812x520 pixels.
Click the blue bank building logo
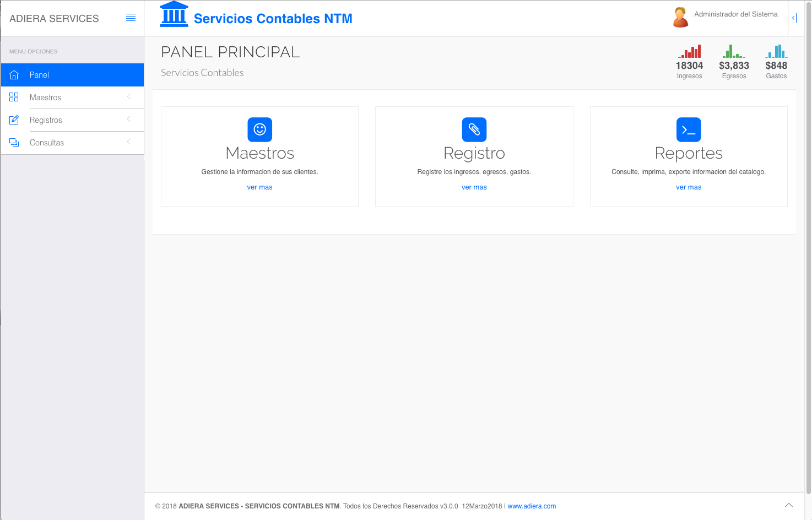click(x=174, y=14)
